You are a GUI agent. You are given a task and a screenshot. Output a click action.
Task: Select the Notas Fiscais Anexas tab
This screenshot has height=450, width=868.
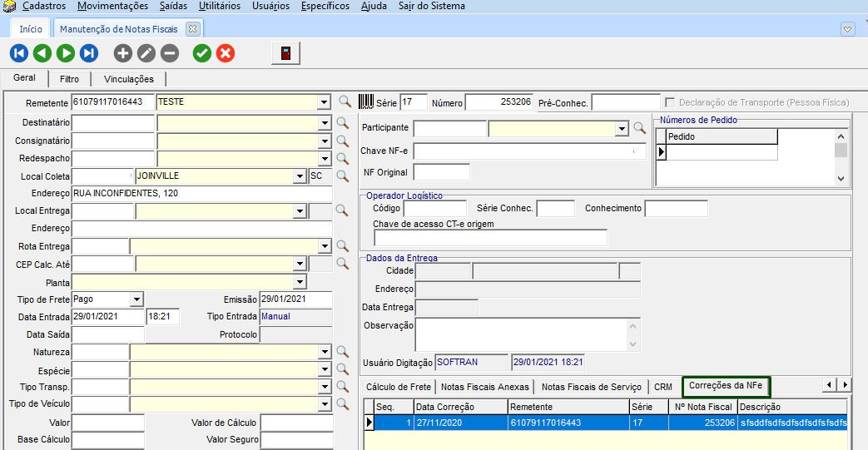pyautogui.click(x=484, y=387)
